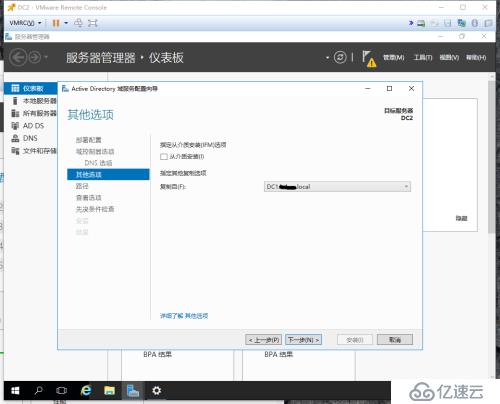Open 详细了解 其他选项 link
Image resolution: width=500 pixels, height=404 pixels.
pos(184,316)
